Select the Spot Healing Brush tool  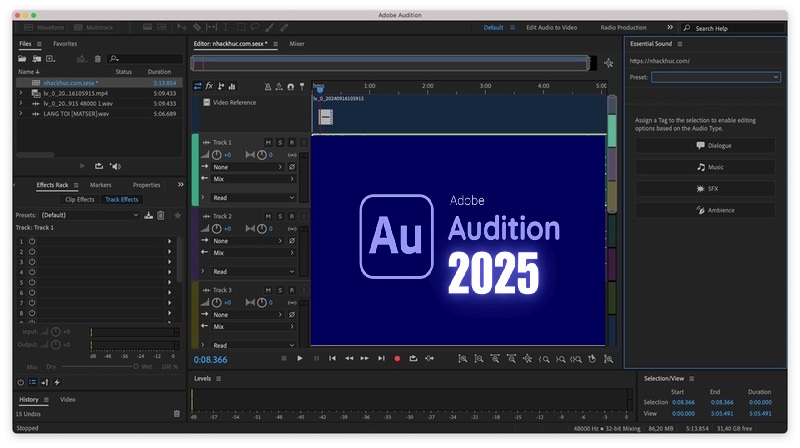coord(284,28)
